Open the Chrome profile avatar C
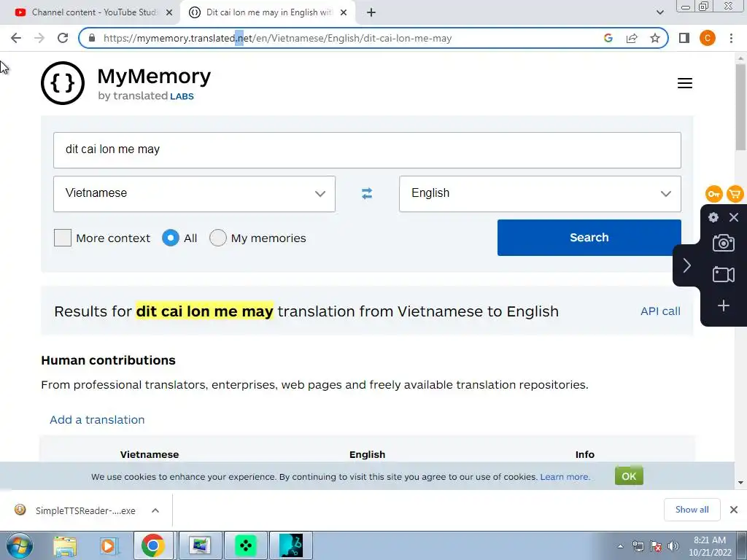747x560 pixels. (708, 38)
